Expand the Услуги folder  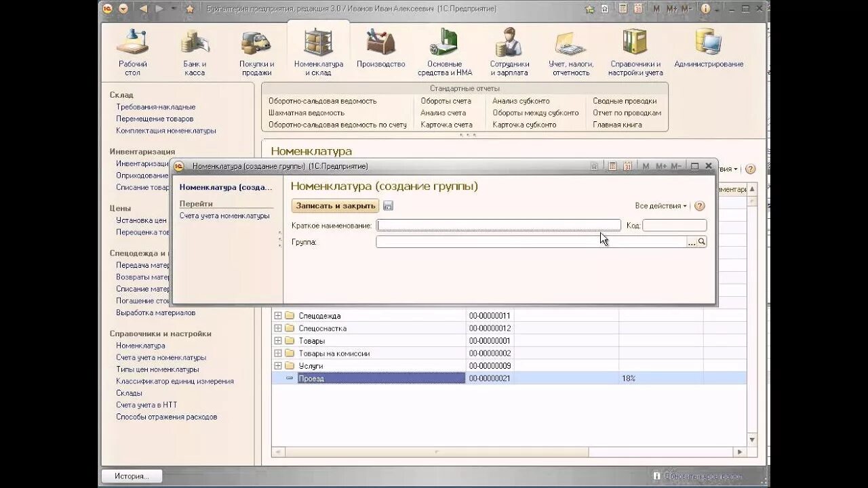(x=278, y=366)
